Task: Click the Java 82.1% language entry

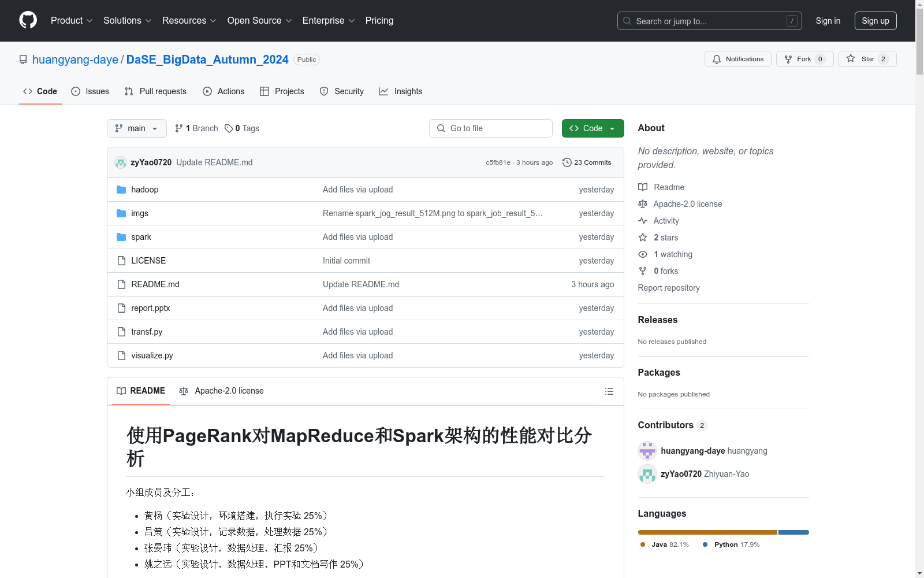Action: 665,544
